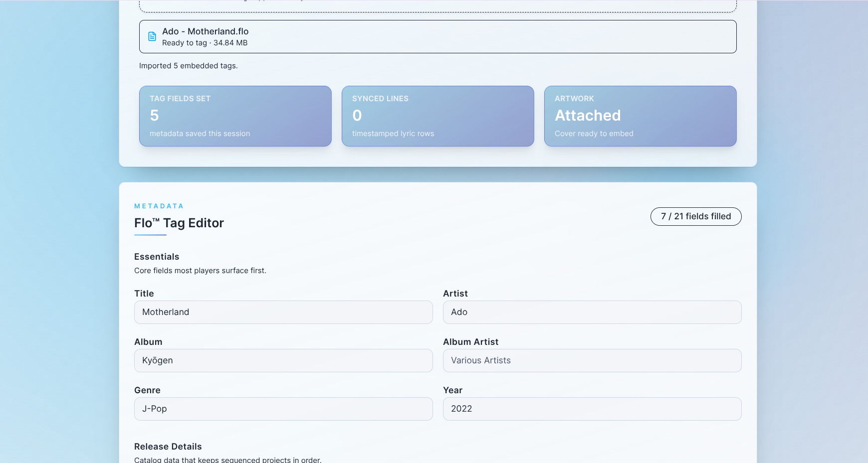Click the Synced Lines stat card
The height and width of the screenshot is (463, 868).
(x=437, y=116)
